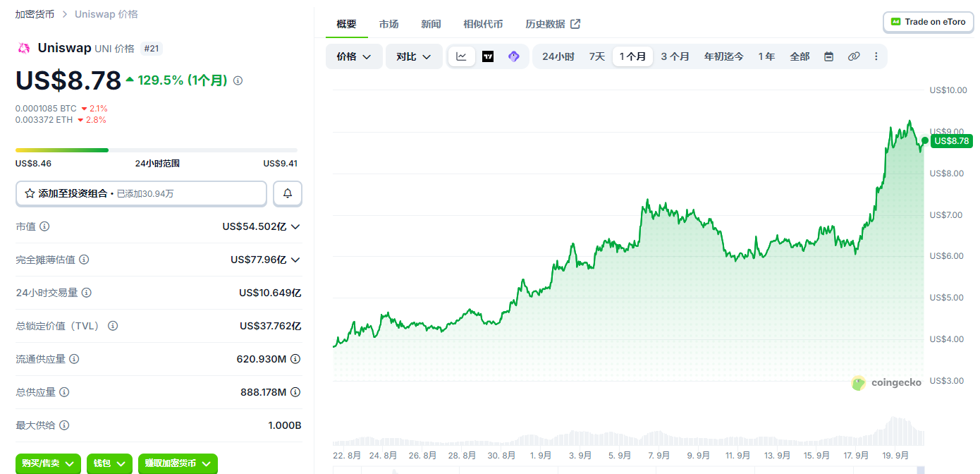The width and height of the screenshot is (980, 474).
Task: Click the info icon next to 总供应量 label
Action: pyautogui.click(x=64, y=392)
